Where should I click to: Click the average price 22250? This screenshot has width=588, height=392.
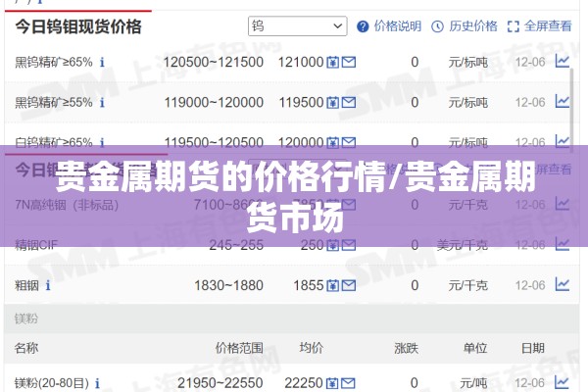pos(304,383)
